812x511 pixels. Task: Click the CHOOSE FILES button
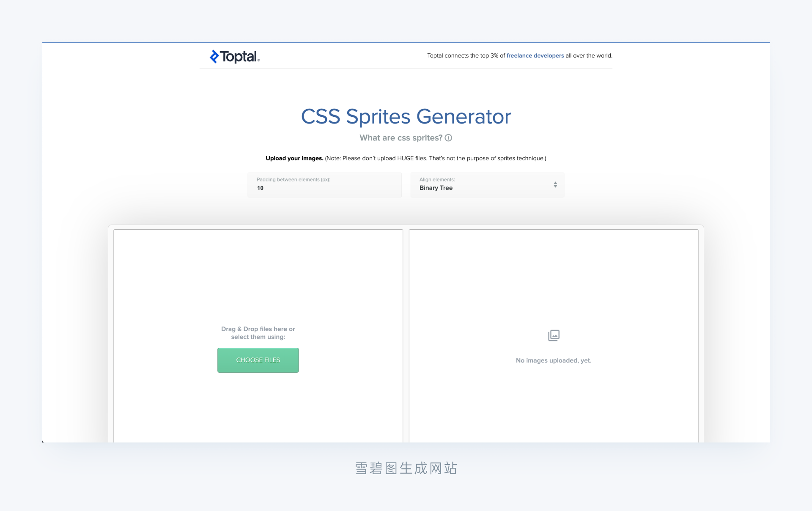(x=258, y=360)
